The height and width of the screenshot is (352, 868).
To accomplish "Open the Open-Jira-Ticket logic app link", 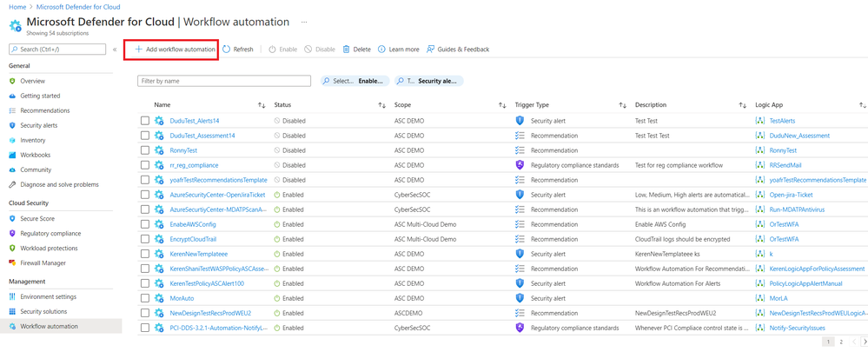I will pos(791,195).
